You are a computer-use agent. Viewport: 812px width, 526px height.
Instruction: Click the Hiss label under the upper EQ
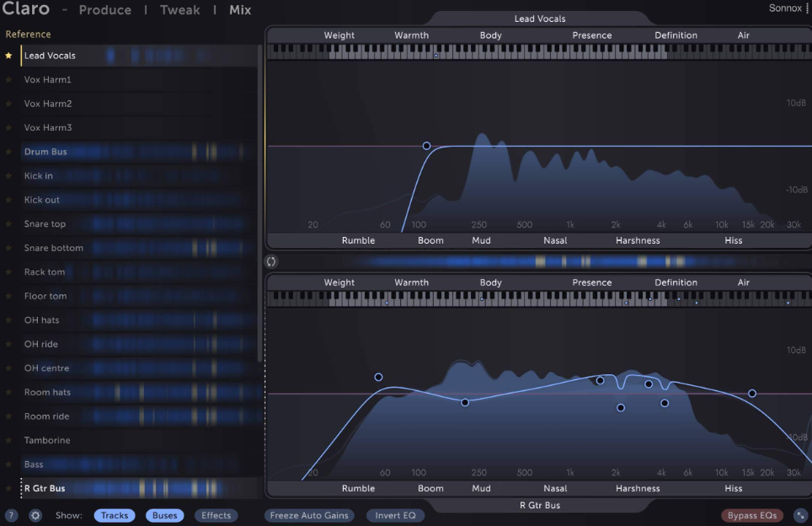[734, 240]
